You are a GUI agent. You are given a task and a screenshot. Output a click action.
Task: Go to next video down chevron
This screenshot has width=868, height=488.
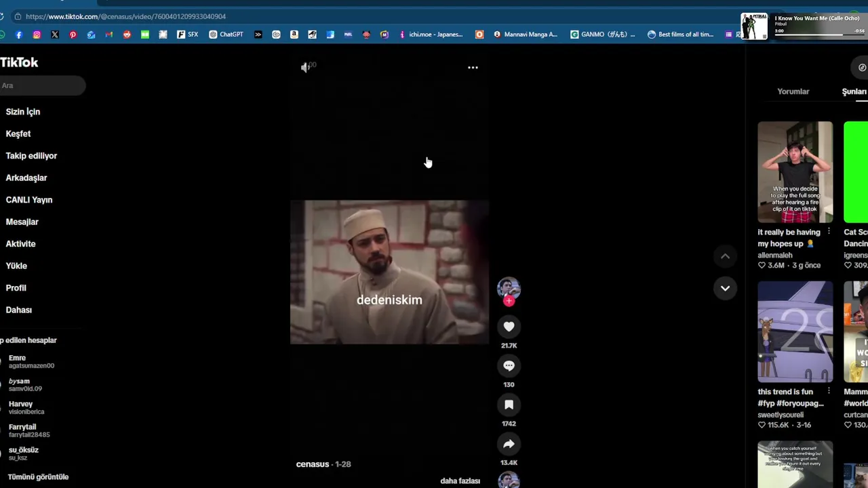pyautogui.click(x=725, y=288)
